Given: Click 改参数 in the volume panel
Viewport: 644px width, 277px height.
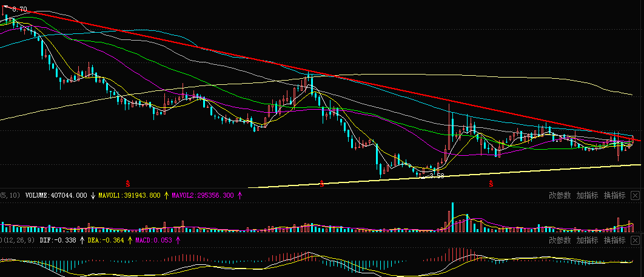Looking at the screenshot, I should tap(560, 195).
